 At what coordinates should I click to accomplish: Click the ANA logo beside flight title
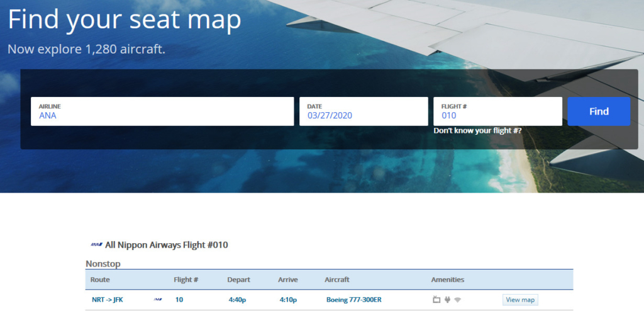(96, 245)
